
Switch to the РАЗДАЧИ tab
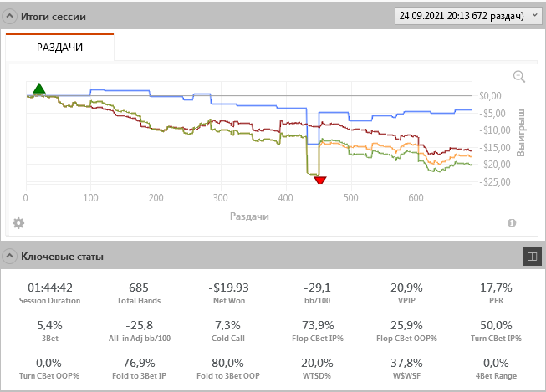point(59,48)
